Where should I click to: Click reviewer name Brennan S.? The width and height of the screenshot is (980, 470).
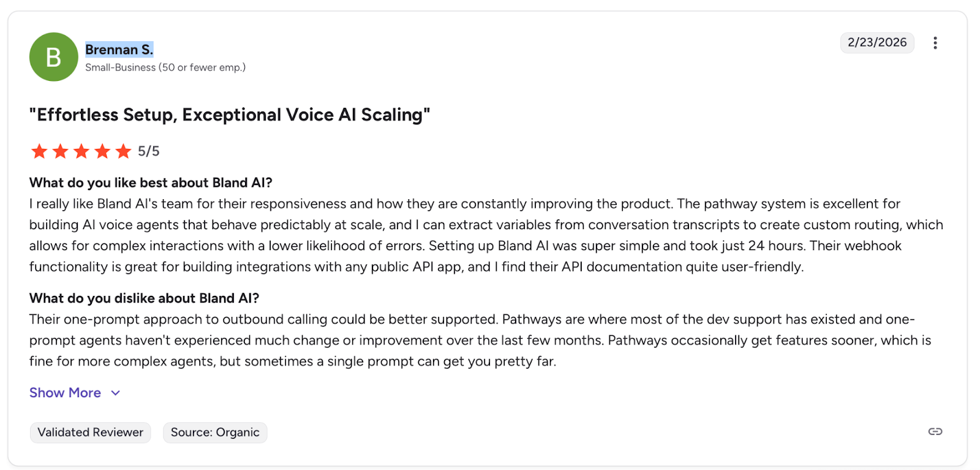[x=119, y=50]
